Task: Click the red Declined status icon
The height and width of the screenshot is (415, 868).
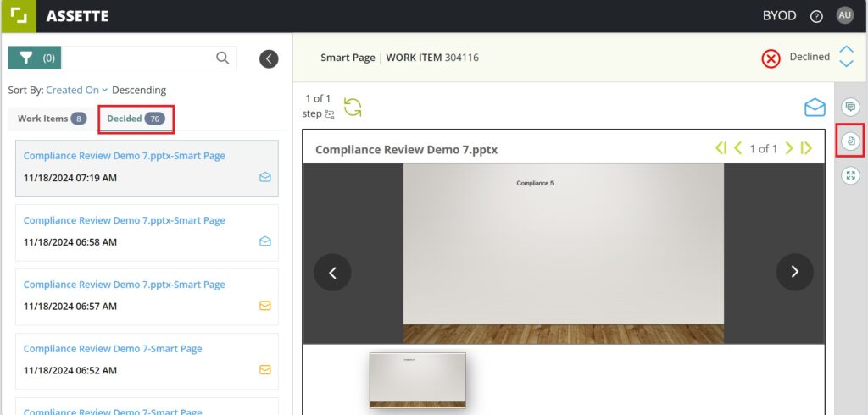Action: pos(771,58)
